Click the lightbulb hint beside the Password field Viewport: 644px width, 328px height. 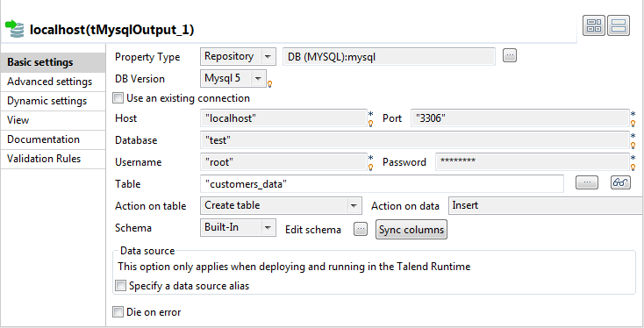(x=633, y=168)
